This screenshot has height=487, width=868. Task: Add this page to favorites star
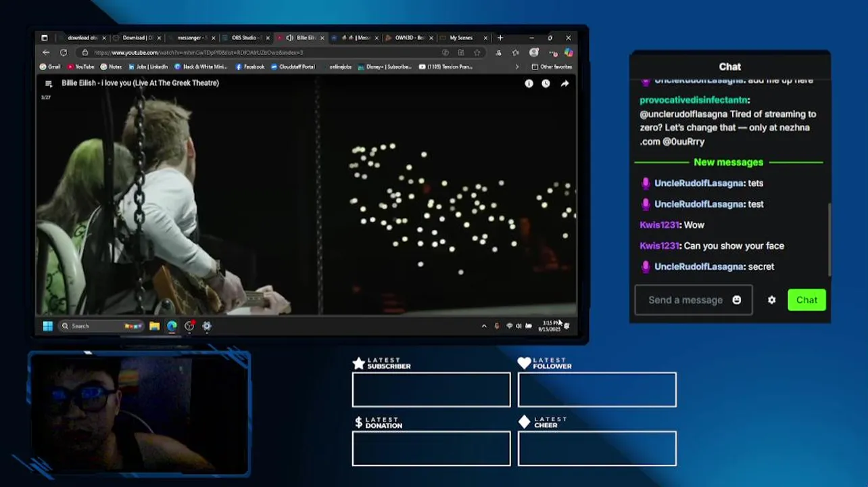pos(477,53)
